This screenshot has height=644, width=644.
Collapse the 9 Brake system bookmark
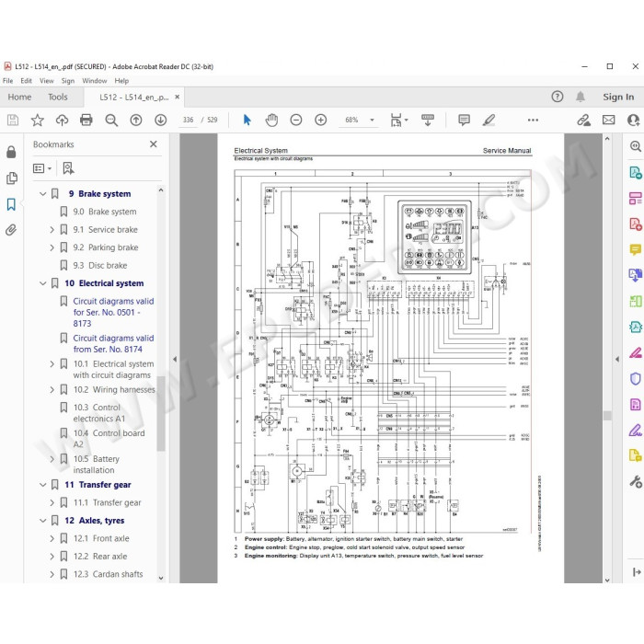(42, 194)
